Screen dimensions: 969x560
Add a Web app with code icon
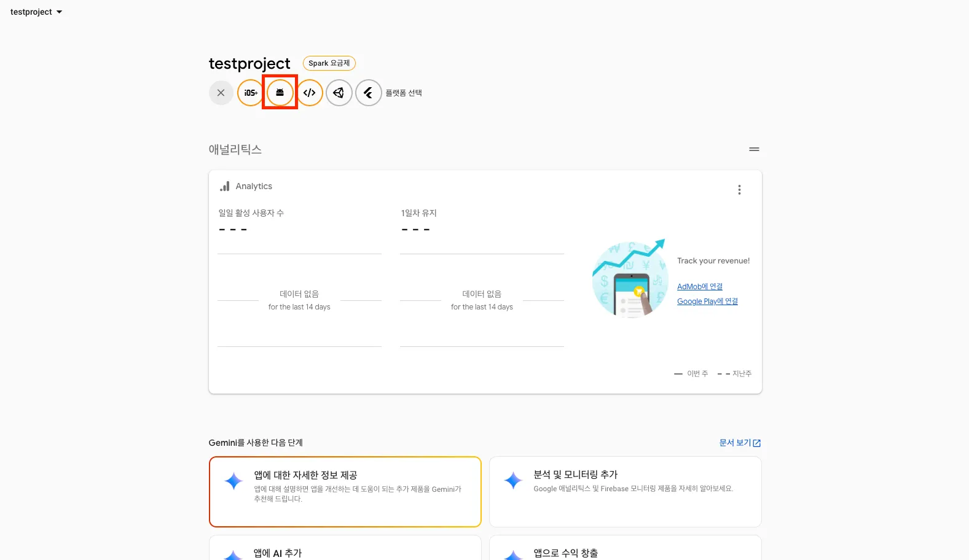pyautogui.click(x=310, y=93)
